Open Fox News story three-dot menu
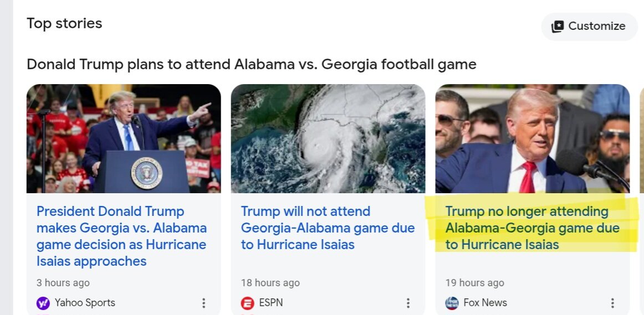 pos(612,303)
